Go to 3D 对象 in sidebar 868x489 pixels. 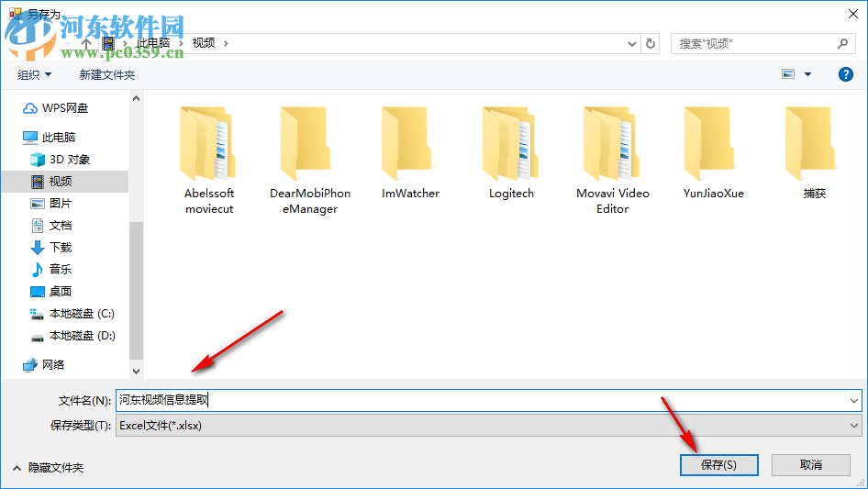(x=61, y=160)
